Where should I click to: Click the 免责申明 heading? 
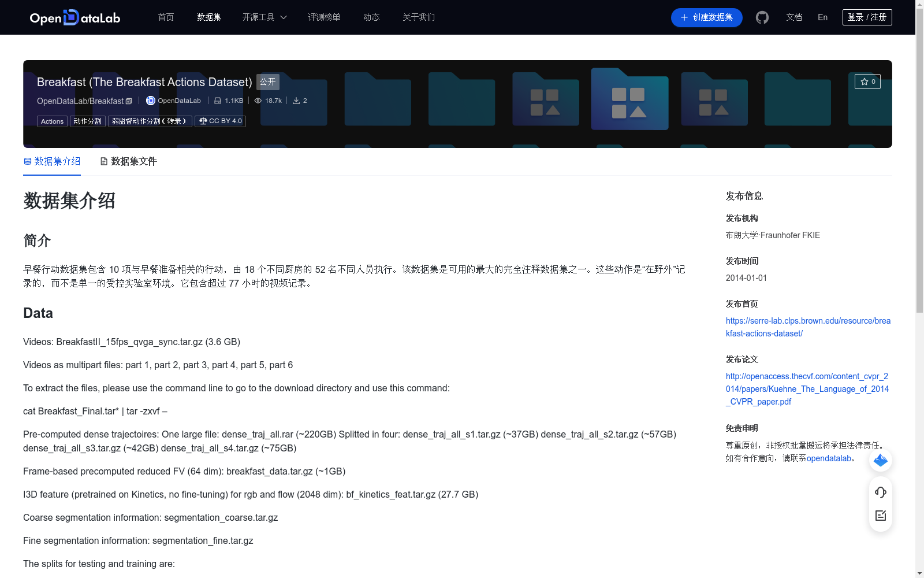tap(742, 428)
